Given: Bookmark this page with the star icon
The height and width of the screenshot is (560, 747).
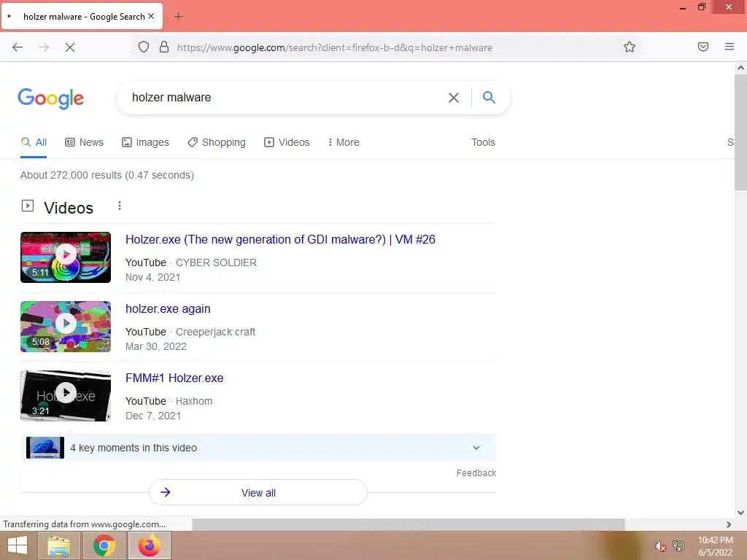Looking at the screenshot, I should tap(630, 47).
